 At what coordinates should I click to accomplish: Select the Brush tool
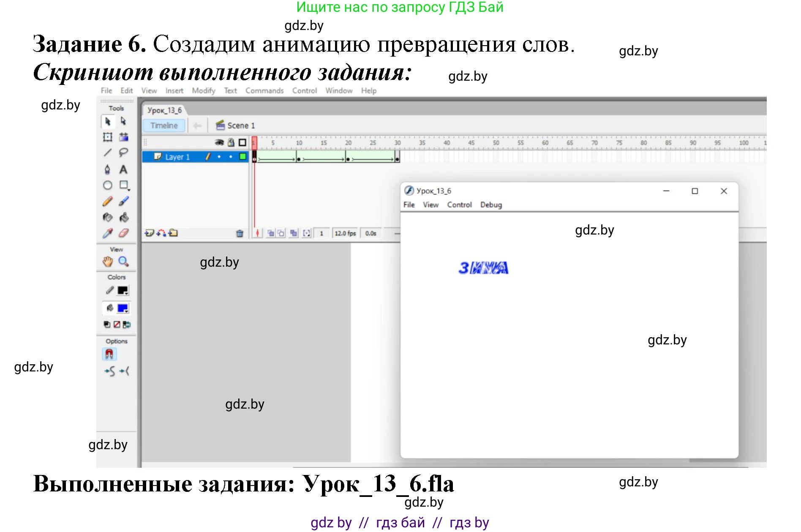[123, 201]
